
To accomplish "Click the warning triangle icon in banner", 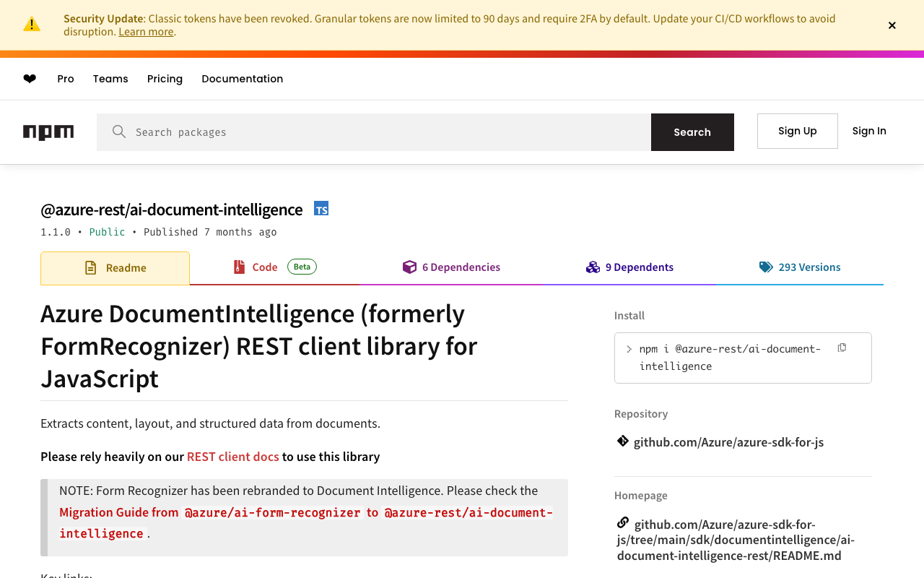I will click(32, 25).
